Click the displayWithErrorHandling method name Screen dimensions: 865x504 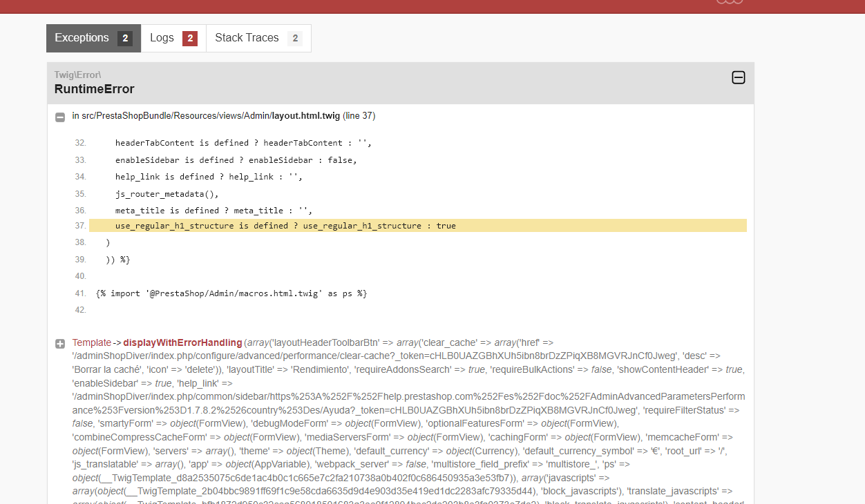[x=183, y=342]
